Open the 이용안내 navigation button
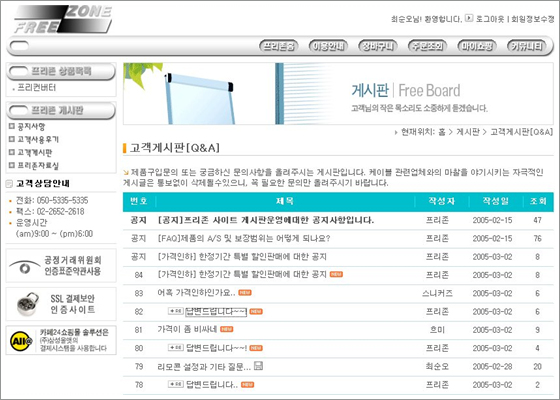This screenshot has height=400, width=560. 328,46
